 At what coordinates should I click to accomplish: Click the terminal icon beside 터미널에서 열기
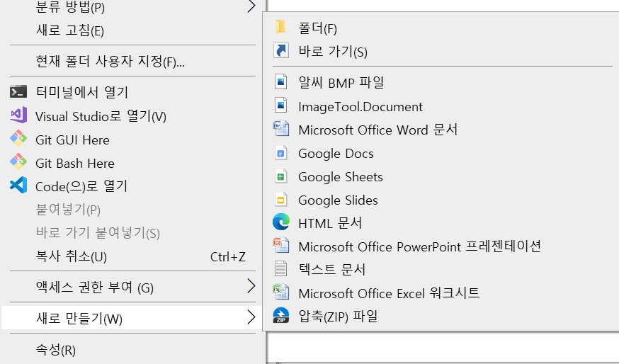[18, 91]
